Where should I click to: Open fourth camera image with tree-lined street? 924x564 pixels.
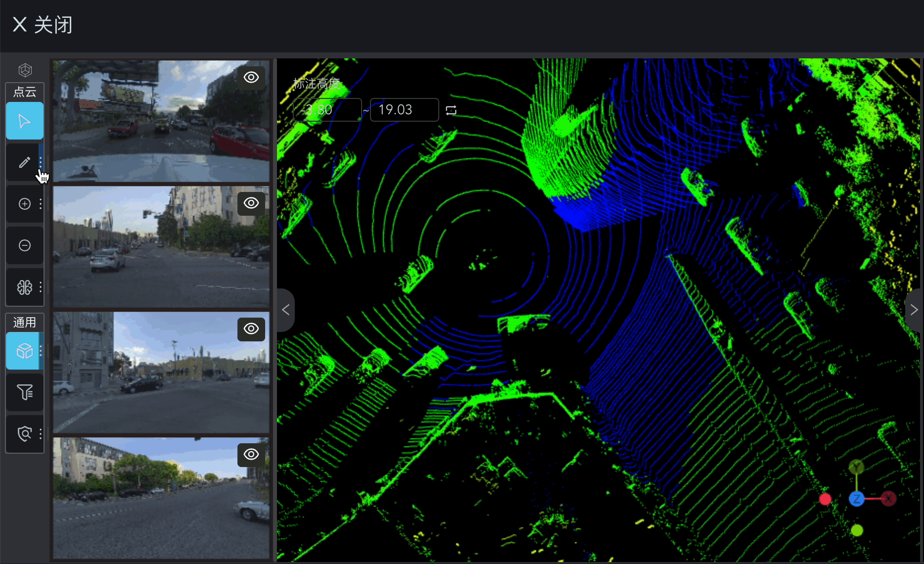click(161, 498)
